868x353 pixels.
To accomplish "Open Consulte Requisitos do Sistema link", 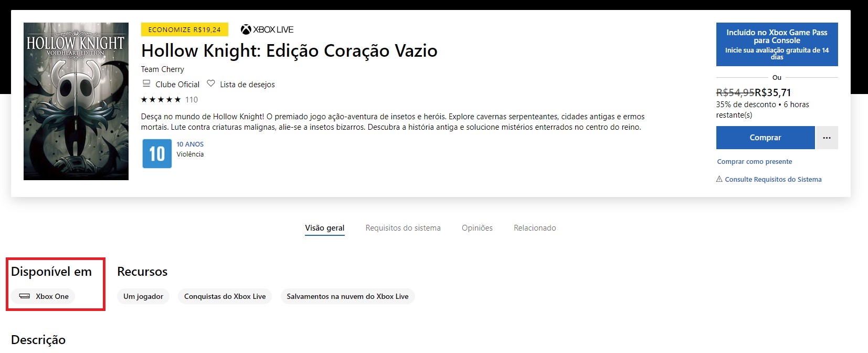I will (774, 179).
